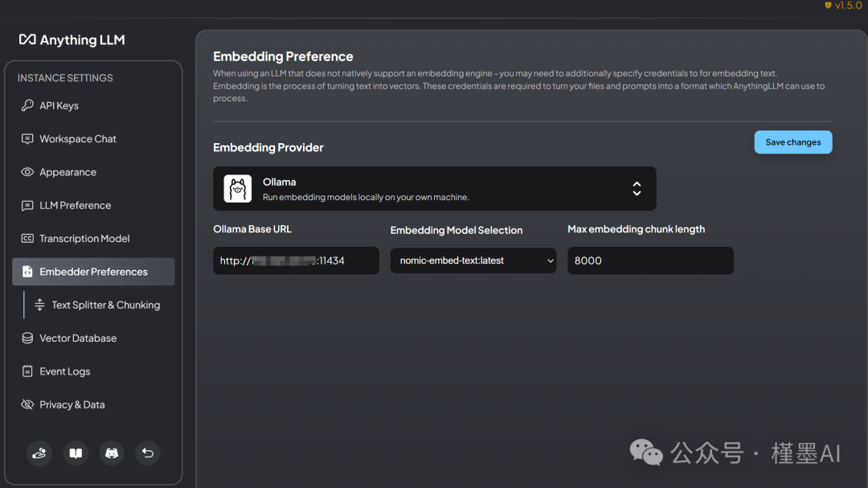Click the Max embedding chunk length field
Viewport: 868px width, 488px height.
coord(650,260)
